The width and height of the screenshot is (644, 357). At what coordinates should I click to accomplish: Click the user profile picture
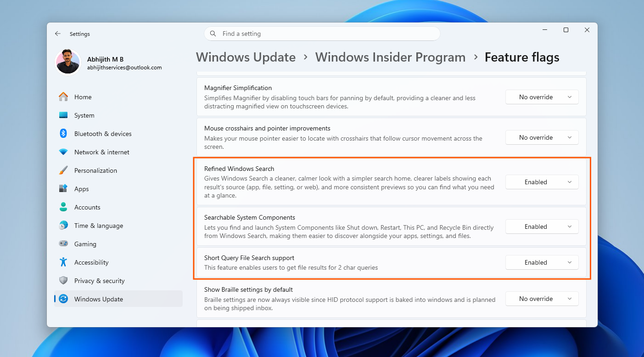[68, 62]
